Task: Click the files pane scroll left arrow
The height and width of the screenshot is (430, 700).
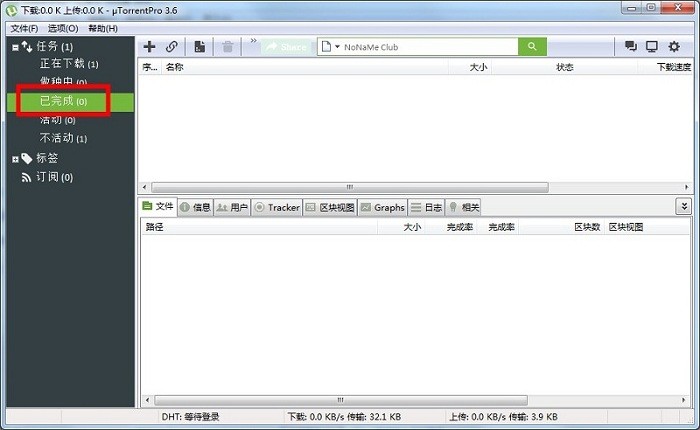Action: coord(148,400)
